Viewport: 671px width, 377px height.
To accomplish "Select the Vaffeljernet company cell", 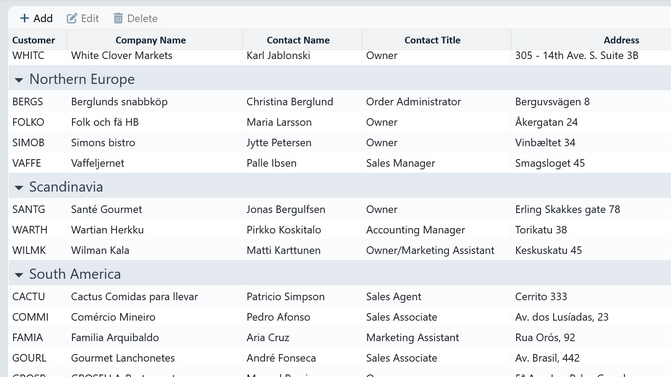I will [154, 163].
